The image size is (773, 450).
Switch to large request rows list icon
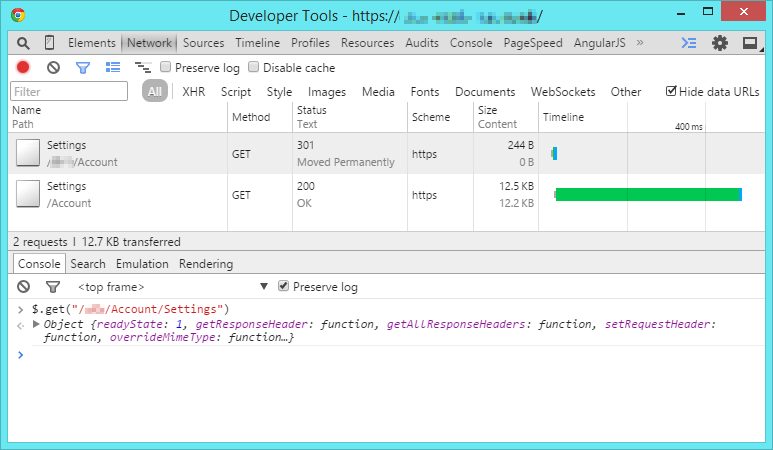113,67
